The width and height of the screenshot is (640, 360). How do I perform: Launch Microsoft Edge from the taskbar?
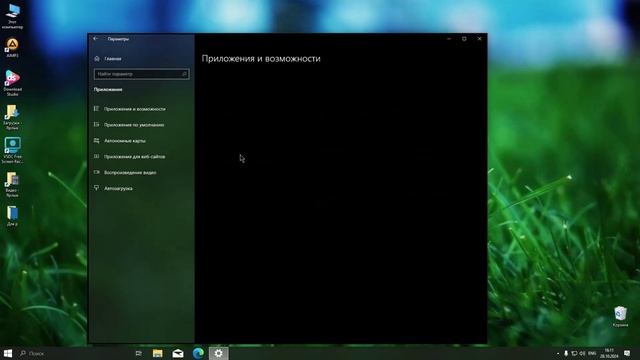pyautogui.click(x=198, y=353)
